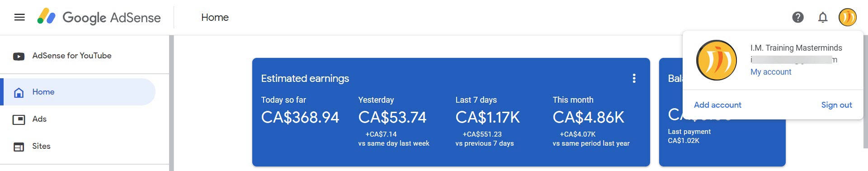Click the Home house icon in the sidebar
Image resolution: width=868 pixels, height=171 pixels.
[19, 92]
